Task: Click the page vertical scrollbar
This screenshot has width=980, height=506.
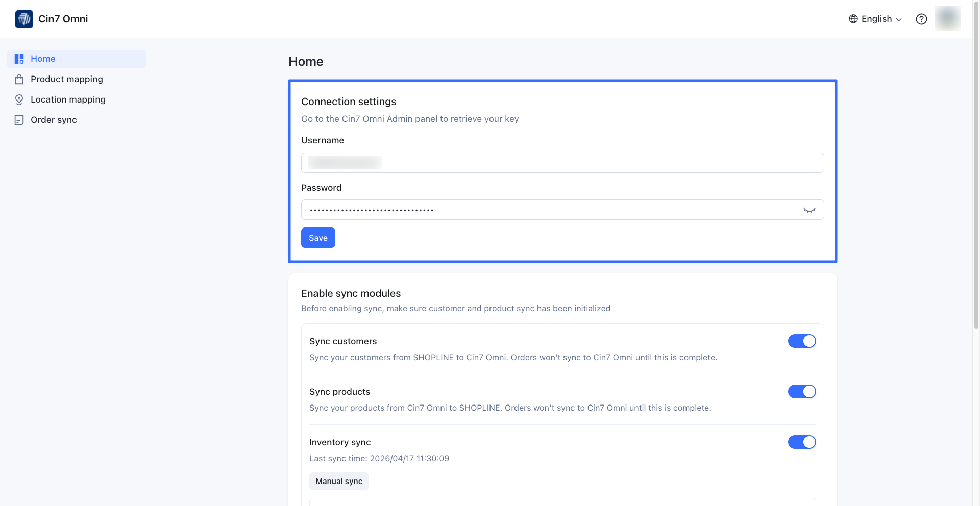Action: (x=976, y=166)
